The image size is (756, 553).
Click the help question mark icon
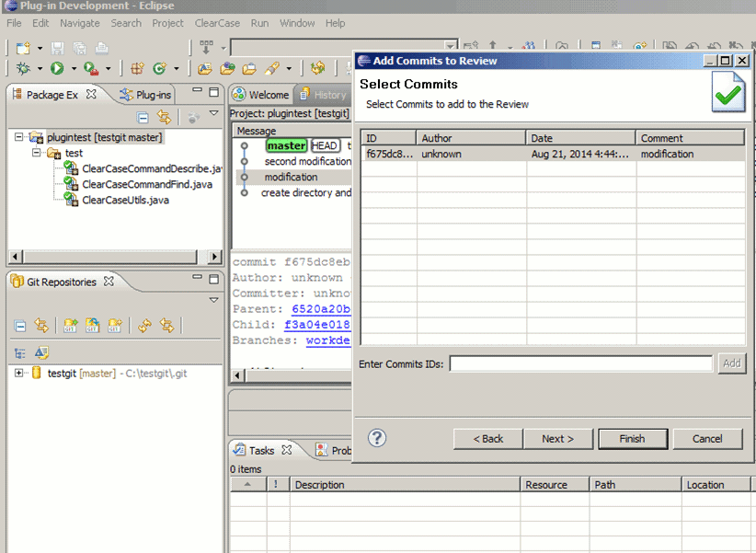(377, 438)
